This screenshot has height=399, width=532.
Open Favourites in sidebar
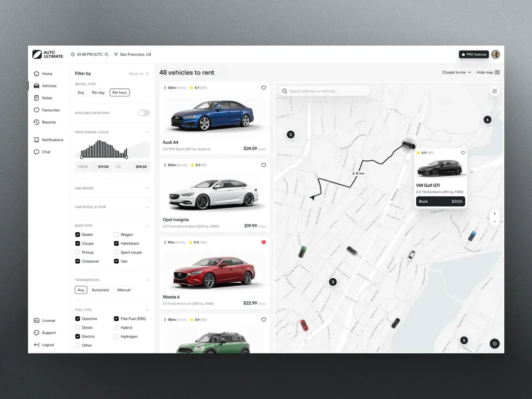point(47,110)
